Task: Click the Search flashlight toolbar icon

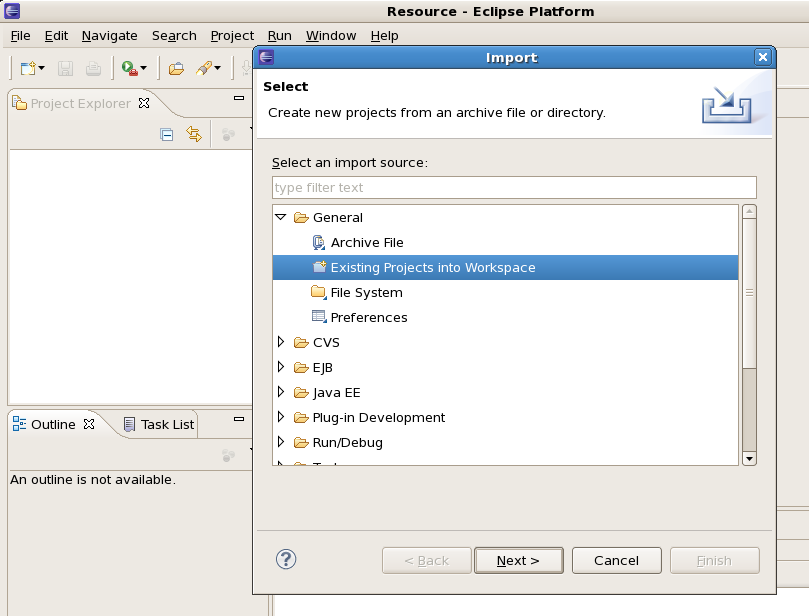Action: coord(203,68)
